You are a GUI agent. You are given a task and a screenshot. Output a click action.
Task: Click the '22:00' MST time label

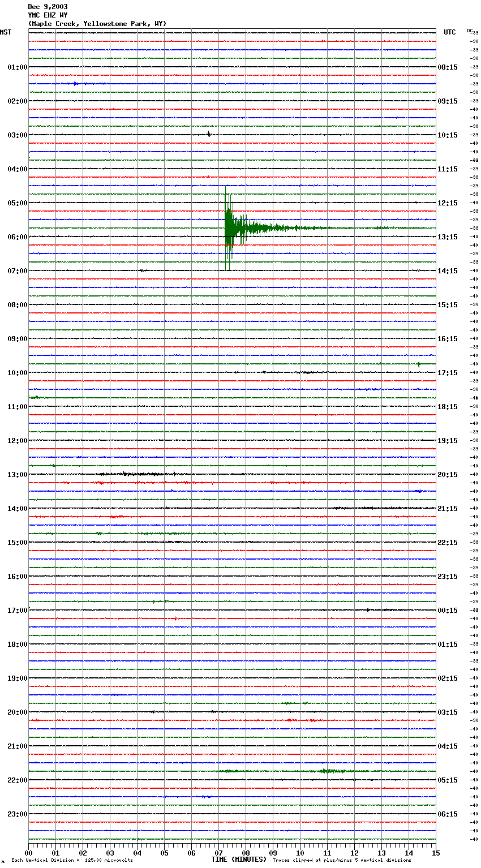point(18,780)
